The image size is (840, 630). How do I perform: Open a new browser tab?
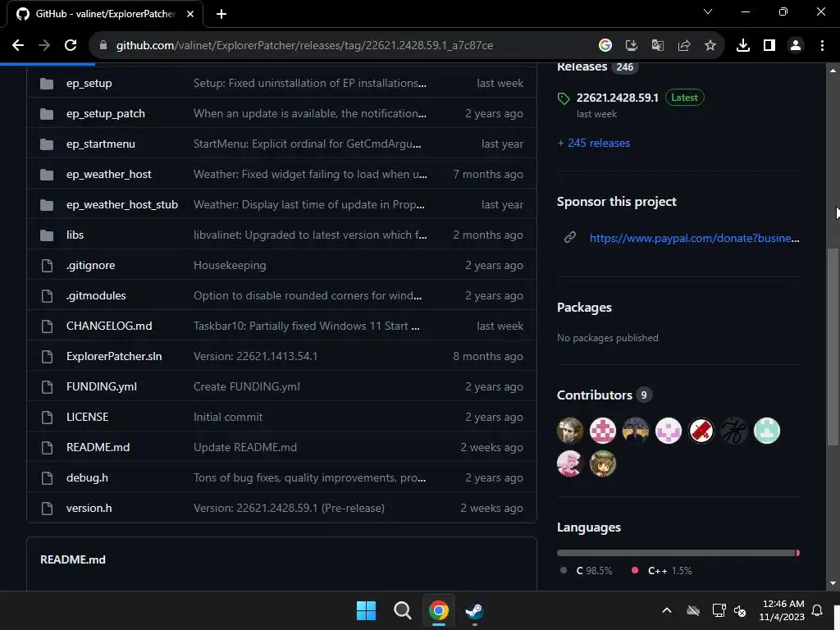pyautogui.click(x=221, y=14)
